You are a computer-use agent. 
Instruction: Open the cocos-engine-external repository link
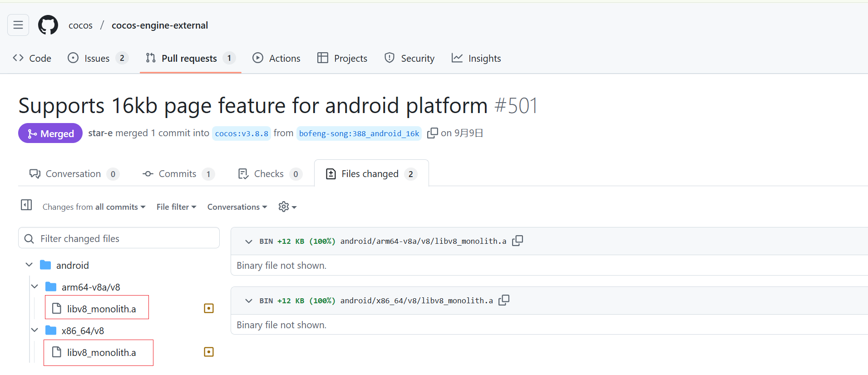pos(160,25)
